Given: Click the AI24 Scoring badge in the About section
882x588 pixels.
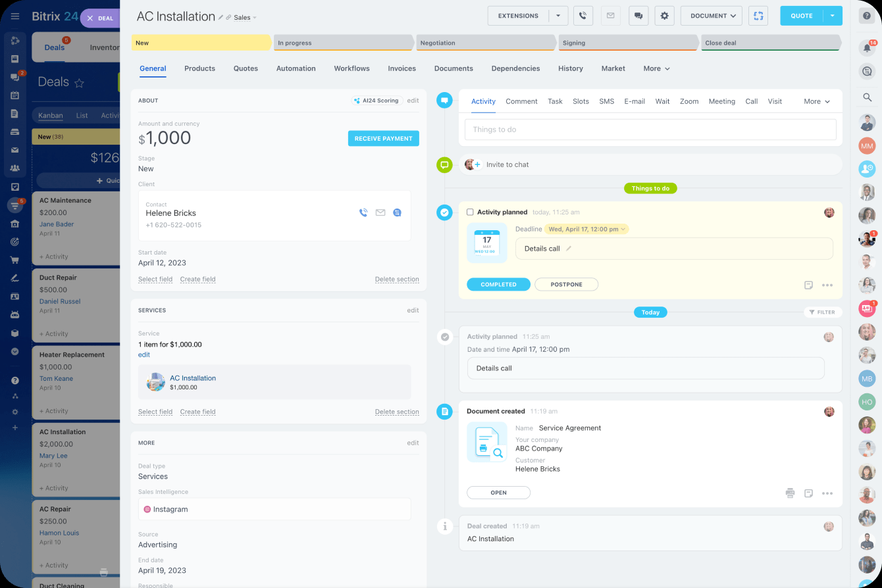Looking at the screenshot, I should pos(376,101).
